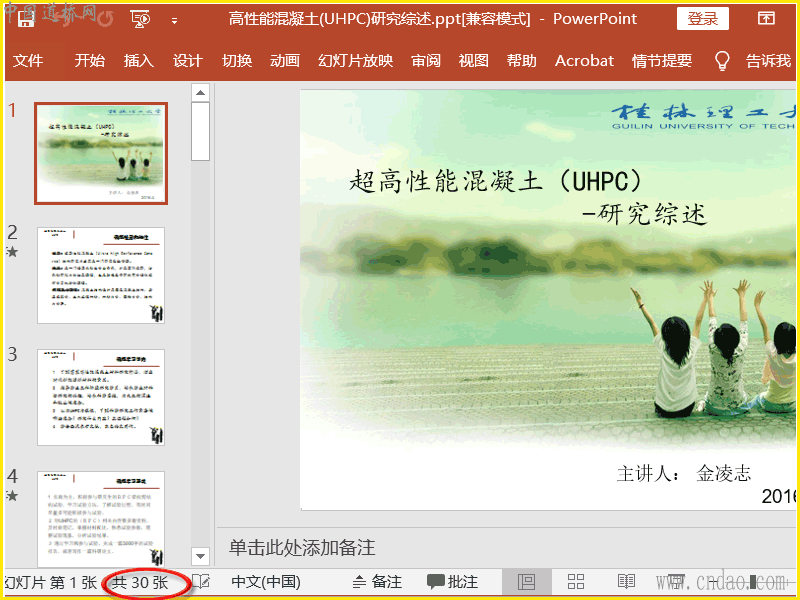The height and width of the screenshot is (600, 800).
Task: Click the 告诉我 search field
Action: [x=768, y=61]
